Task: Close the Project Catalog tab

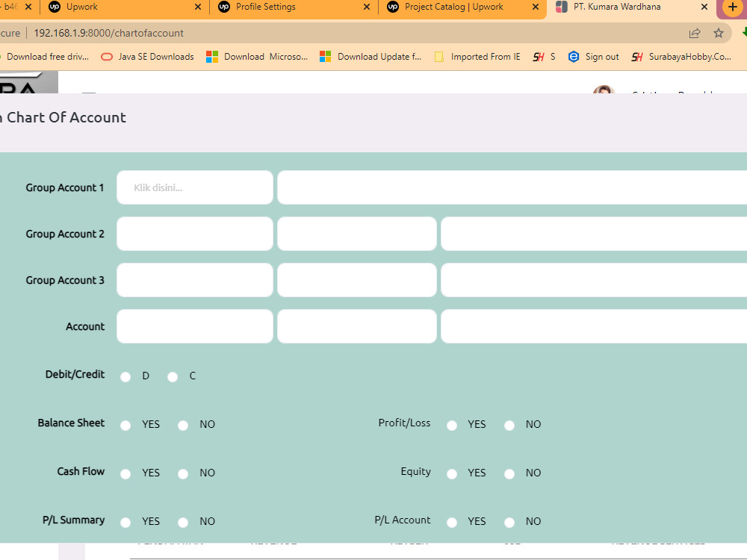Action: [x=536, y=7]
